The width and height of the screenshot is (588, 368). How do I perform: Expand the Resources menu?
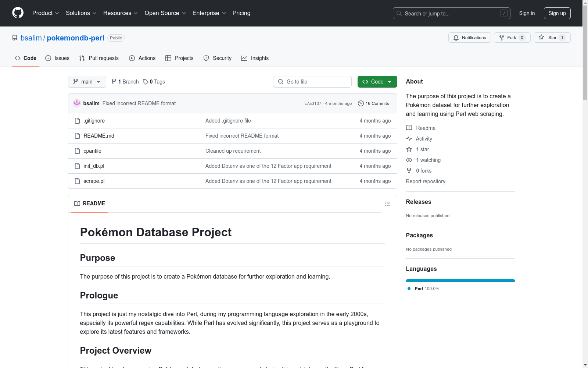121,13
